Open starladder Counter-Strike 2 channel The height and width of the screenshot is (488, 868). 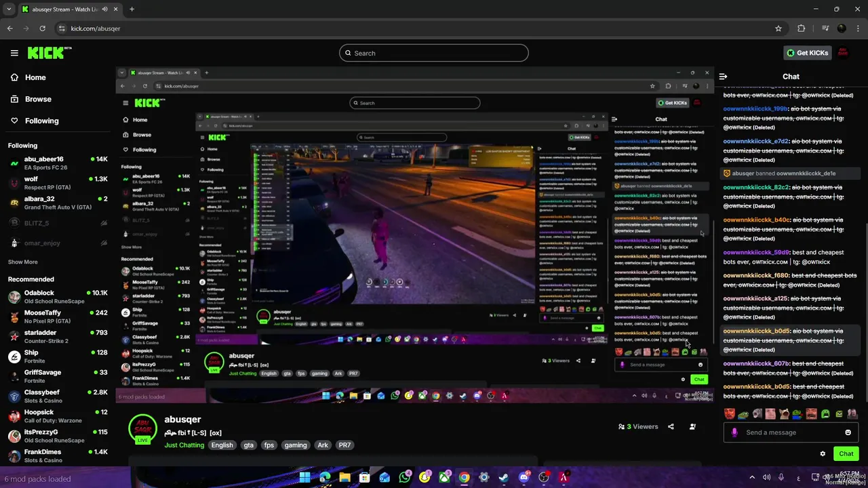(58, 336)
